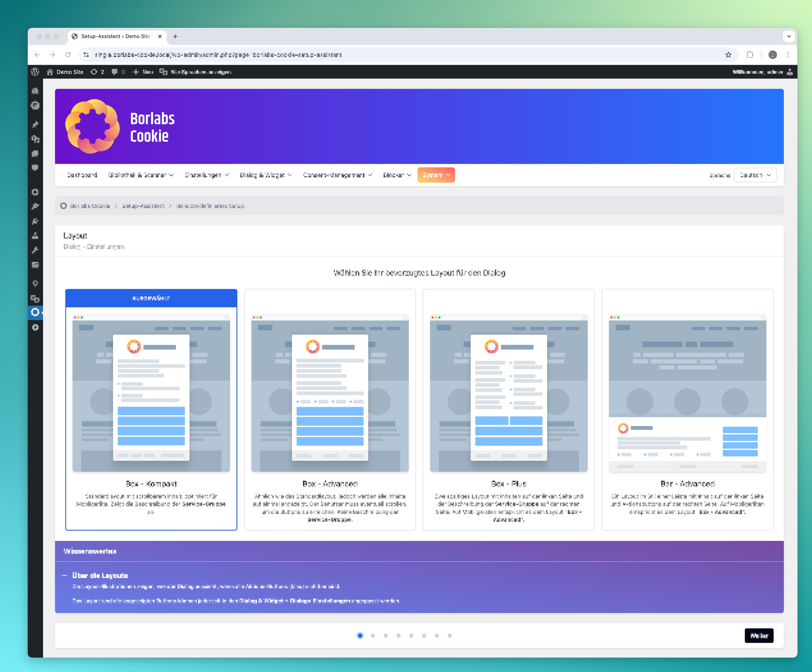Open Appearance brush icon in the sidebar
The image size is (812, 672).
35,207
